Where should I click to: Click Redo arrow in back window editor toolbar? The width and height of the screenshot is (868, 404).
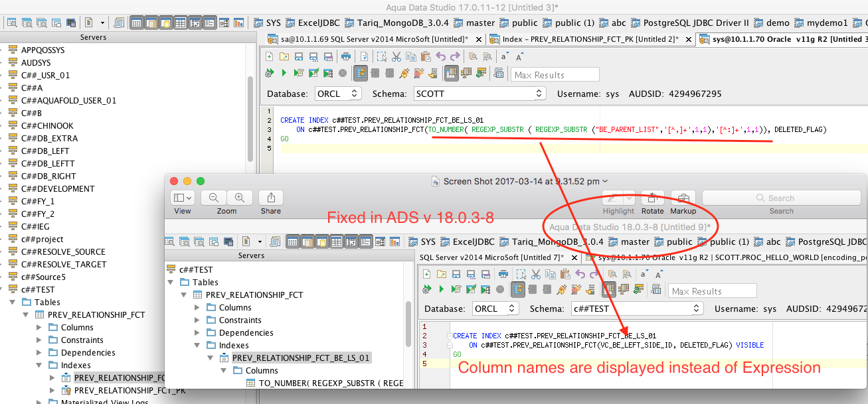(455, 57)
